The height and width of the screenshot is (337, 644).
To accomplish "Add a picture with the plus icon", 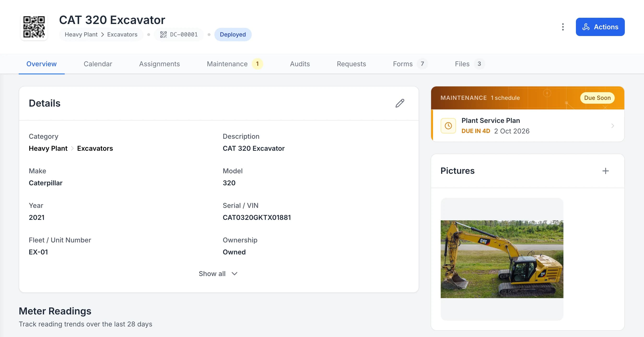I will [605, 171].
